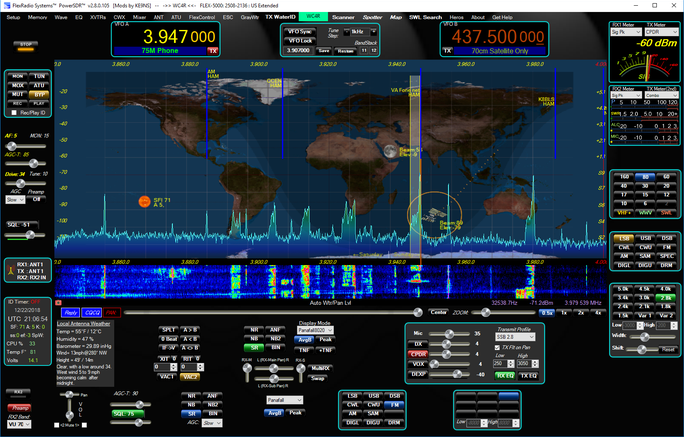Uncheck the TX Flt on Pan checkbox
Viewport: 684px width, 437px height.
[x=497, y=348]
